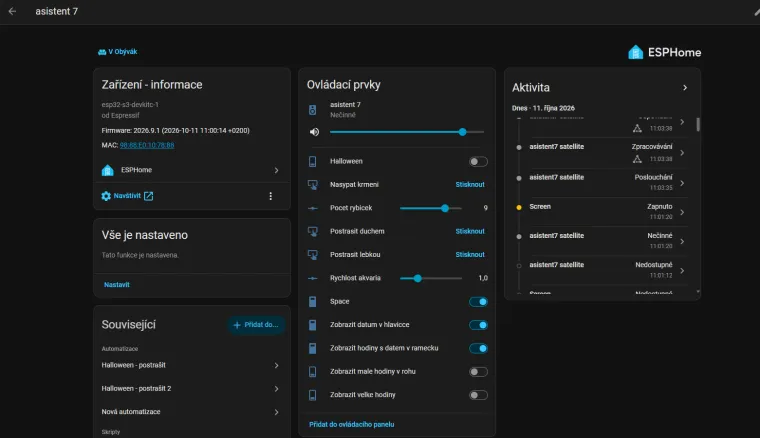
Task: Go back using the arrow icon
Action: [13, 11]
